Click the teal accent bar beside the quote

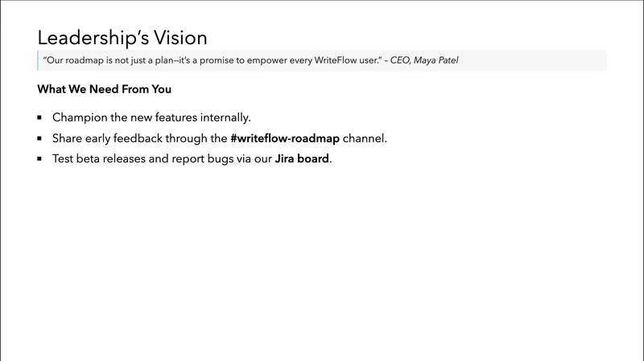[38, 60]
